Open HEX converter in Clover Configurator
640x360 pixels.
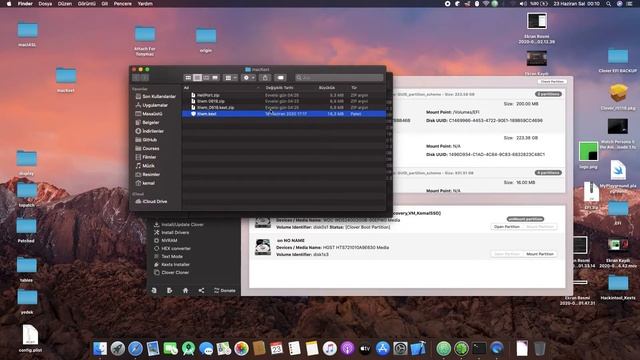(172, 248)
